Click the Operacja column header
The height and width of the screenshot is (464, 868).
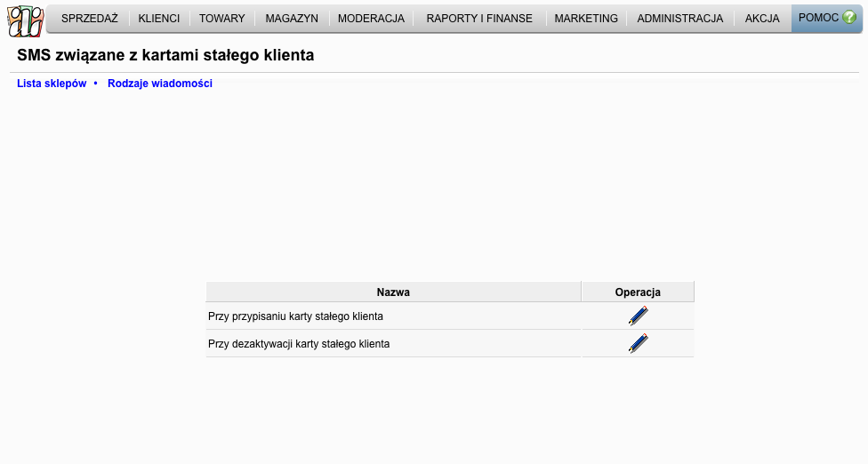click(638, 292)
